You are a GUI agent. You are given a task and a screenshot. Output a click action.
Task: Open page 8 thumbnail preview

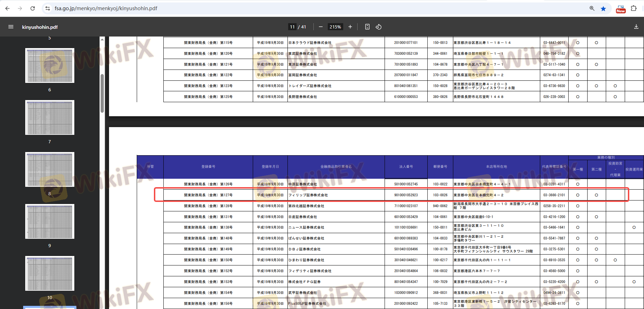pyautogui.click(x=50, y=169)
